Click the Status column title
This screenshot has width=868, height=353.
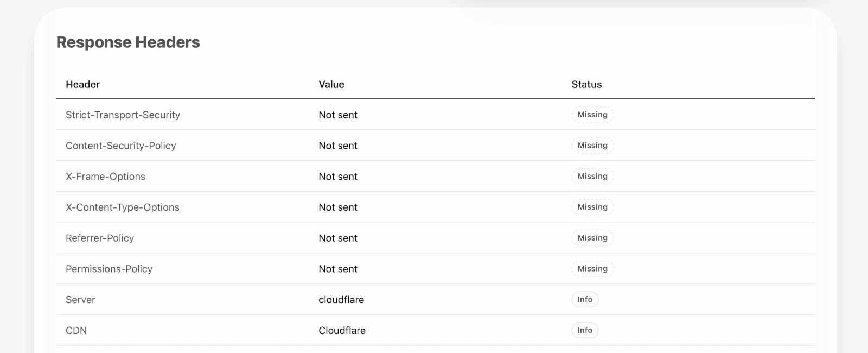click(x=586, y=84)
